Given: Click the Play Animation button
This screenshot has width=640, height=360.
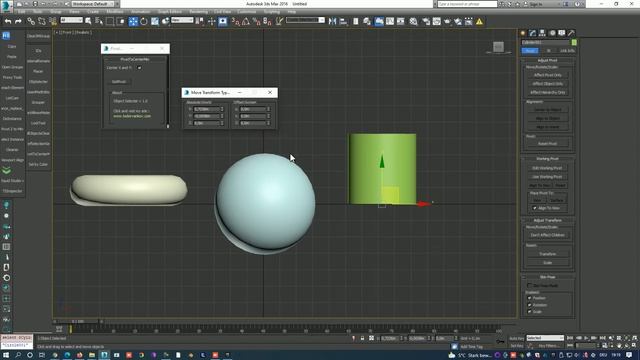Looking at the screenshot, I should coord(586,338).
